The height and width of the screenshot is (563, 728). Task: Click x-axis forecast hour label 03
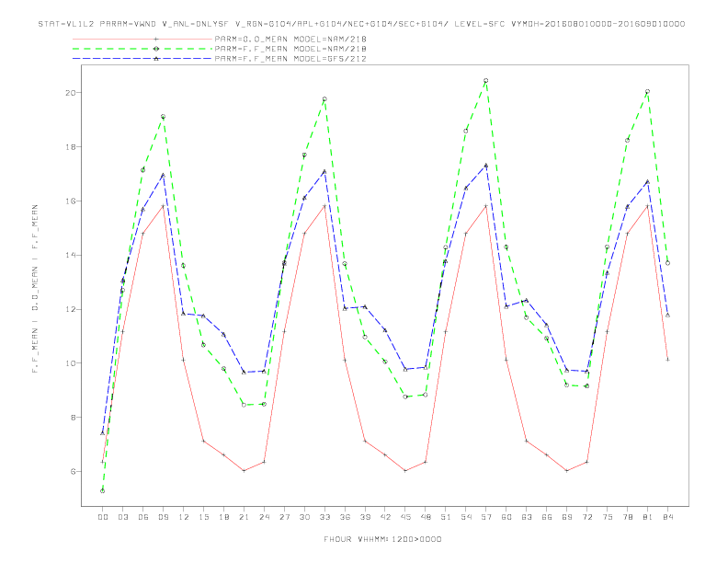point(122,517)
